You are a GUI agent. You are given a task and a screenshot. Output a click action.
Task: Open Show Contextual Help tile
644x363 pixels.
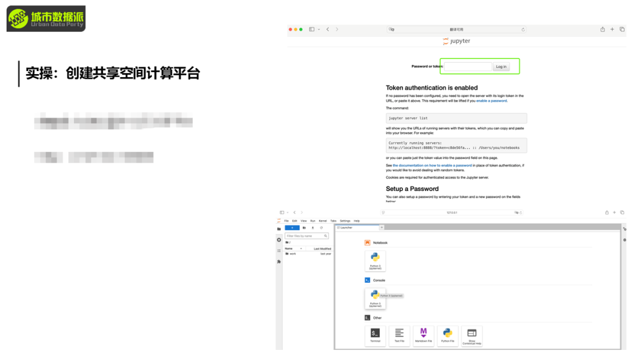click(472, 336)
